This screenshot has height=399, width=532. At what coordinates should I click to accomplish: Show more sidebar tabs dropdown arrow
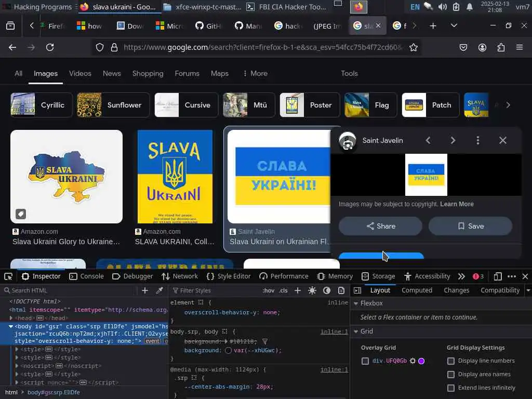[528, 290]
